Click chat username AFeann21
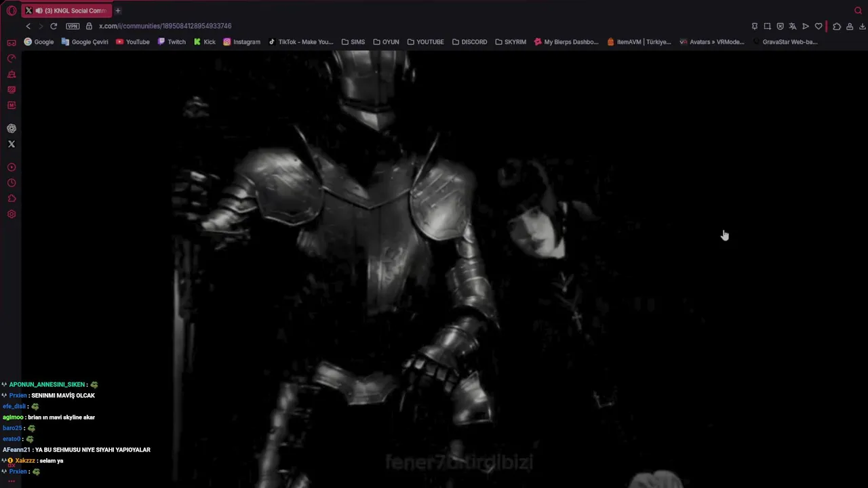 pos(16,450)
